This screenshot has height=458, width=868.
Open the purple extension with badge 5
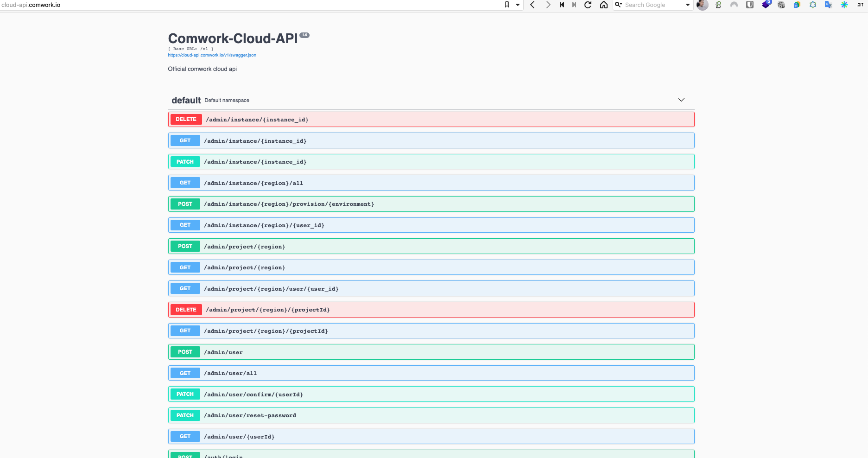(x=766, y=4)
